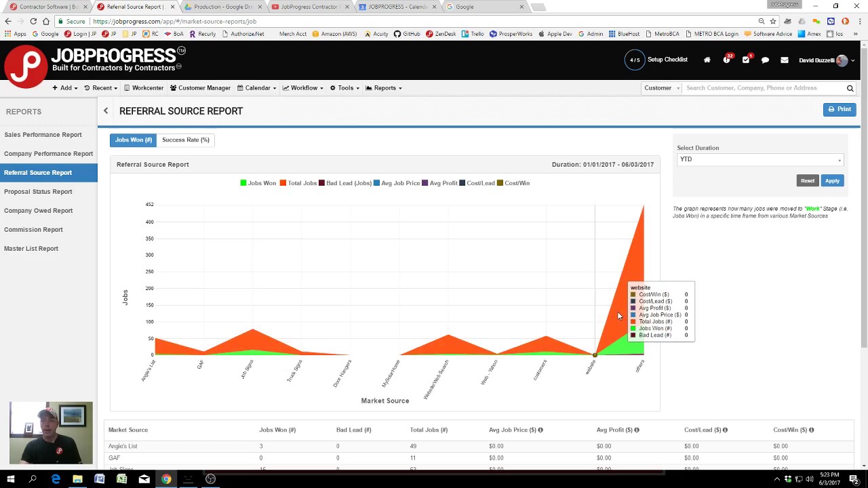This screenshot has width=868, height=488.
Task: Open Proposal Status Report
Action: [x=38, y=192]
